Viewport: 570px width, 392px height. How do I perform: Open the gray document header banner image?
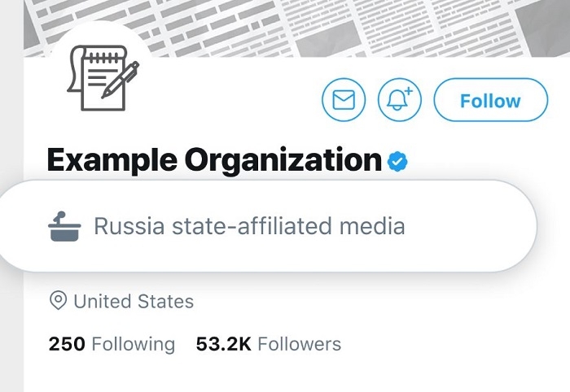click(326, 24)
